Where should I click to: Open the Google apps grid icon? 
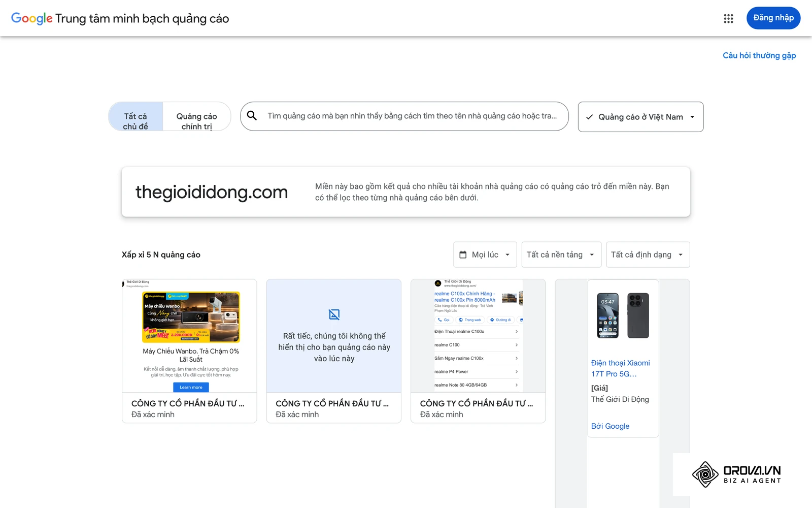[x=728, y=18]
